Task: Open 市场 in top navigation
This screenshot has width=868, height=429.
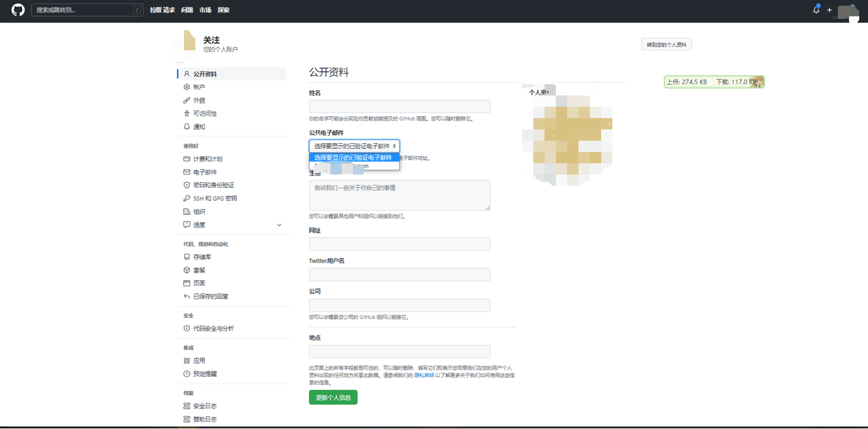Action: (205, 10)
